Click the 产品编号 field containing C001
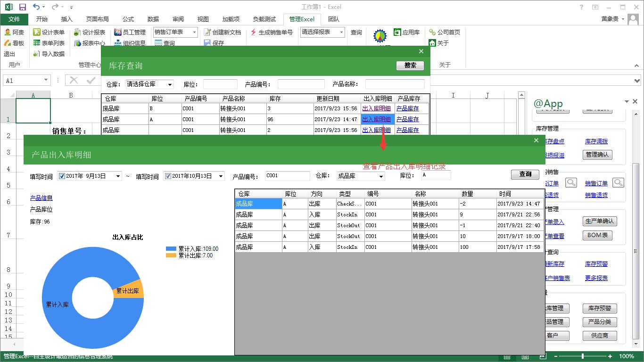The width and height of the screenshot is (644, 362). click(x=287, y=176)
